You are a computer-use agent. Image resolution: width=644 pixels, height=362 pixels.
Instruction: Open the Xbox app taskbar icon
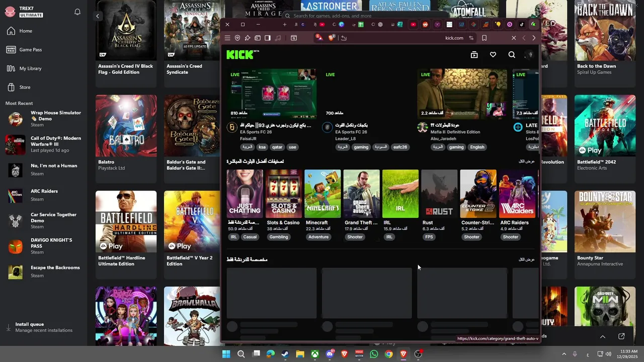(315, 354)
